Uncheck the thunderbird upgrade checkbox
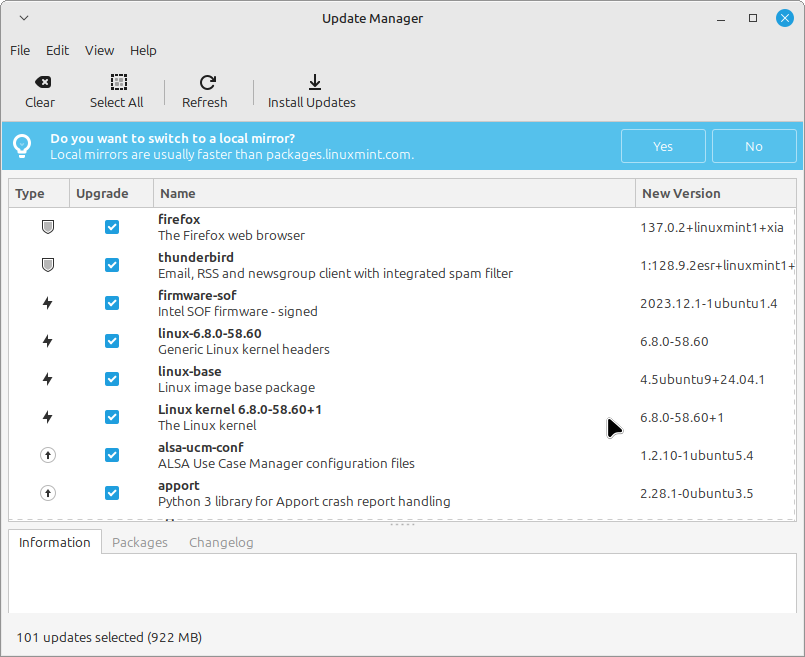Screen dimensions: 805x657 pos(112,265)
